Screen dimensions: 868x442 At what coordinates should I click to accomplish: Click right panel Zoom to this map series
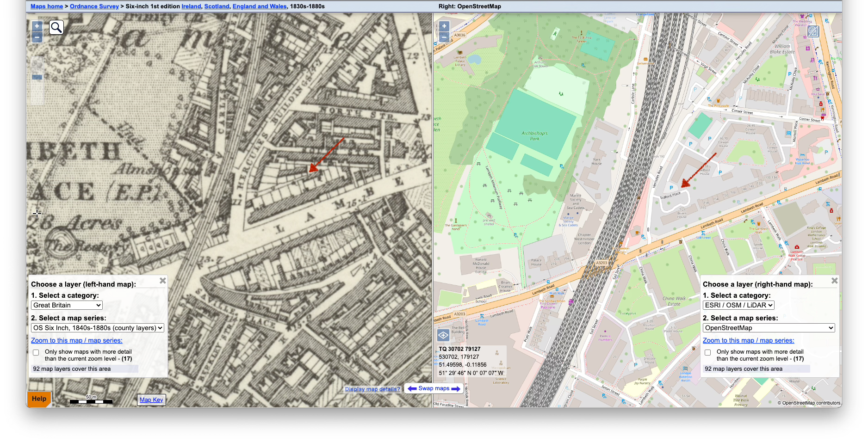[x=748, y=340]
